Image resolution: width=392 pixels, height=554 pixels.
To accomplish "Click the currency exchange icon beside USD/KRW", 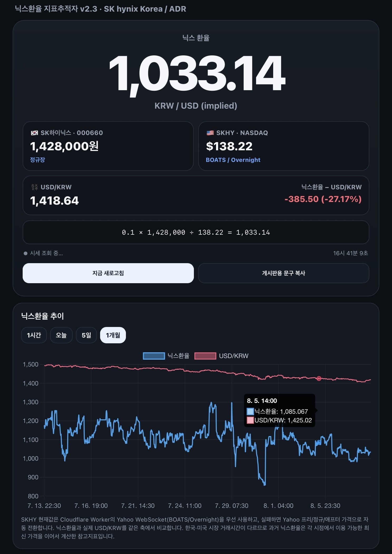I will coord(35,187).
